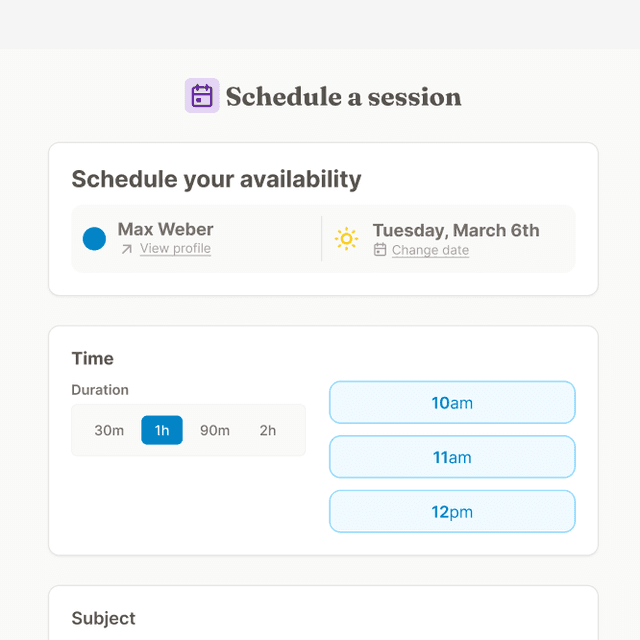Click the Subject section heading
The width and height of the screenshot is (640, 640).
tap(103, 618)
